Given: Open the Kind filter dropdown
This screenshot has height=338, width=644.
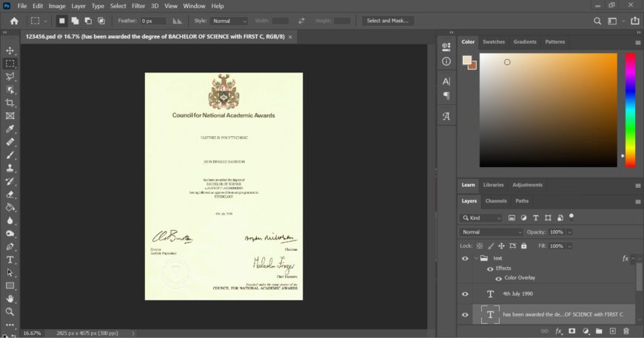Looking at the screenshot, I should point(480,217).
